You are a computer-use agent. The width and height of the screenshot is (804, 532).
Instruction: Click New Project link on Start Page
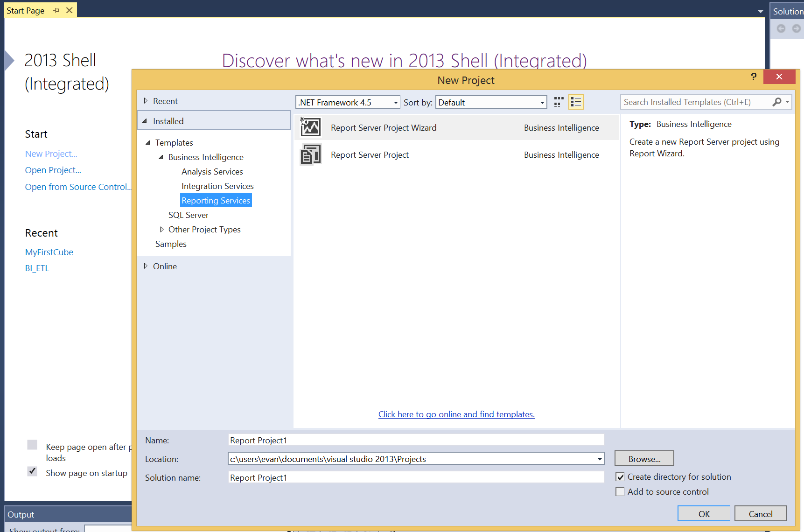pos(51,154)
